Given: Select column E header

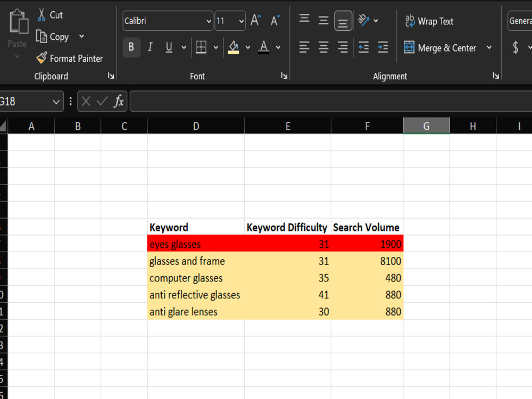Looking at the screenshot, I should [x=288, y=126].
